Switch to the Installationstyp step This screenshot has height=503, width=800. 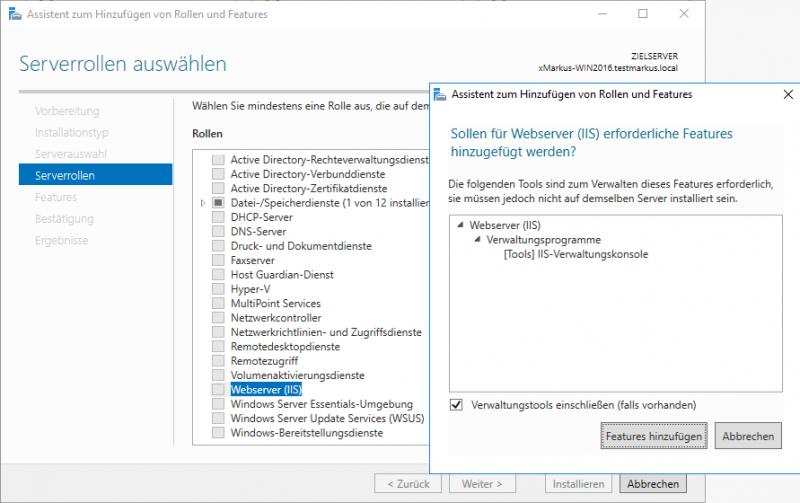[71, 132]
